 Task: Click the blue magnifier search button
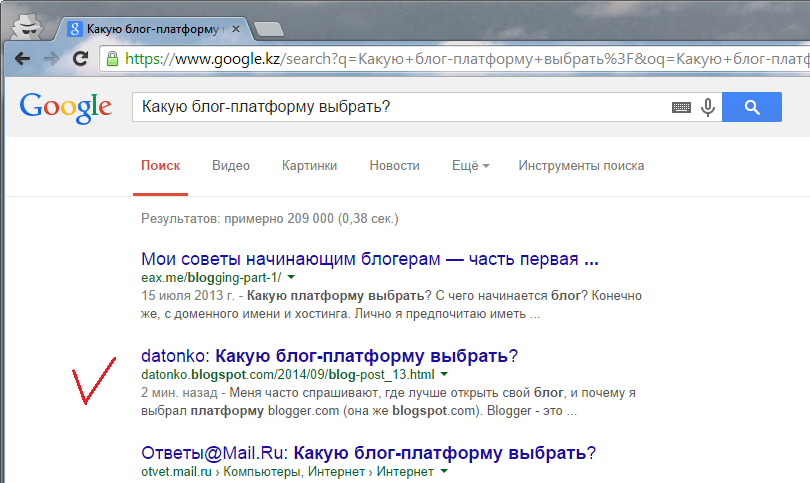pyautogui.click(x=752, y=107)
